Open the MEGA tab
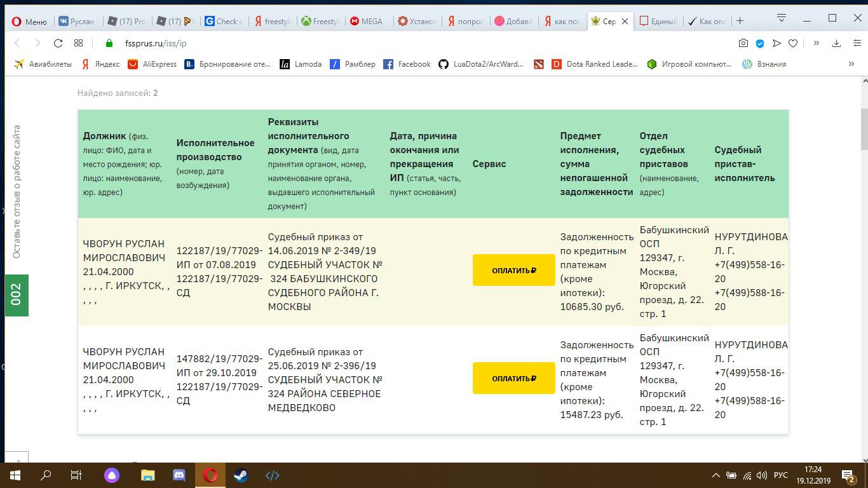 click(367, 21)
